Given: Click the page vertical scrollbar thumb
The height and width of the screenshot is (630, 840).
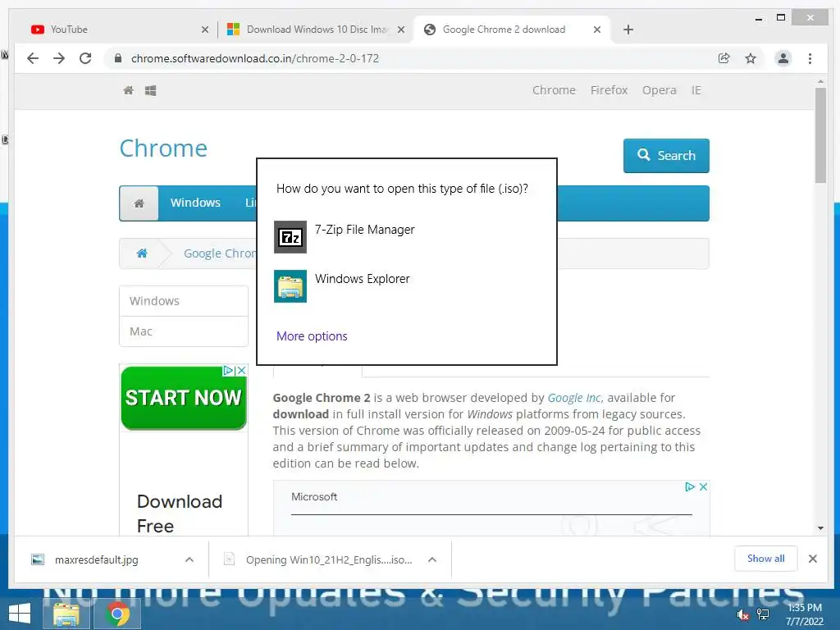Looking at the screenshot, I should pyautogui.click(x=820, y=135).
